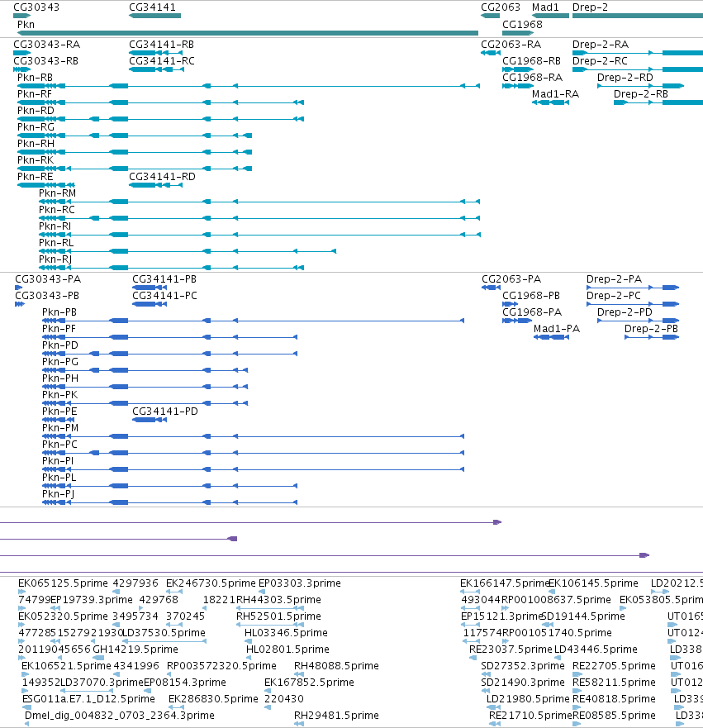Click the Pkn-RI transcript label
This screenshot has width=703, height=728.
55,226
